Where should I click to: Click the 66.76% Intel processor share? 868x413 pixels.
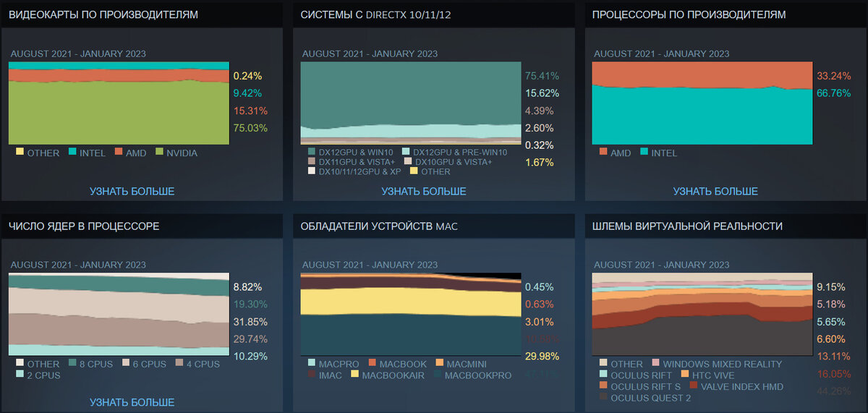pyautogui.click(x=834, y=93)
